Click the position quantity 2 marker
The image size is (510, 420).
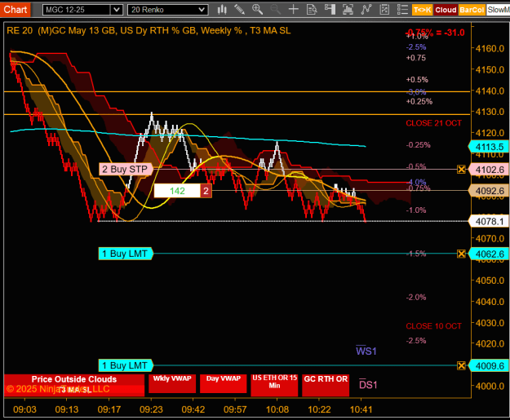pos(206,191)
